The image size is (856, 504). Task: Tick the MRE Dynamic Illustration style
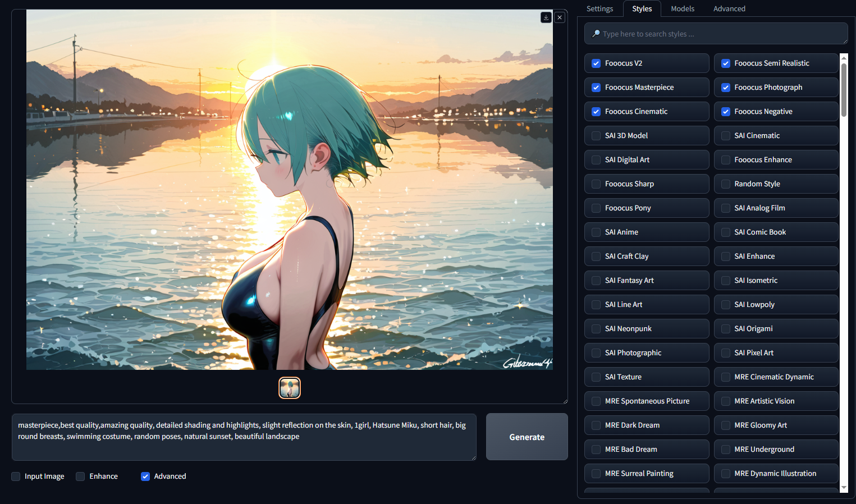click(726, 474)
